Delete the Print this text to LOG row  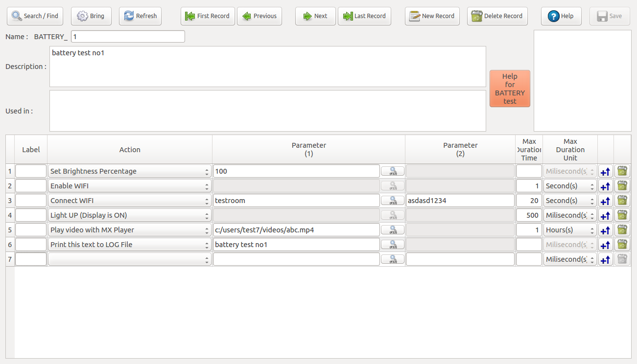tap(622, 245)
